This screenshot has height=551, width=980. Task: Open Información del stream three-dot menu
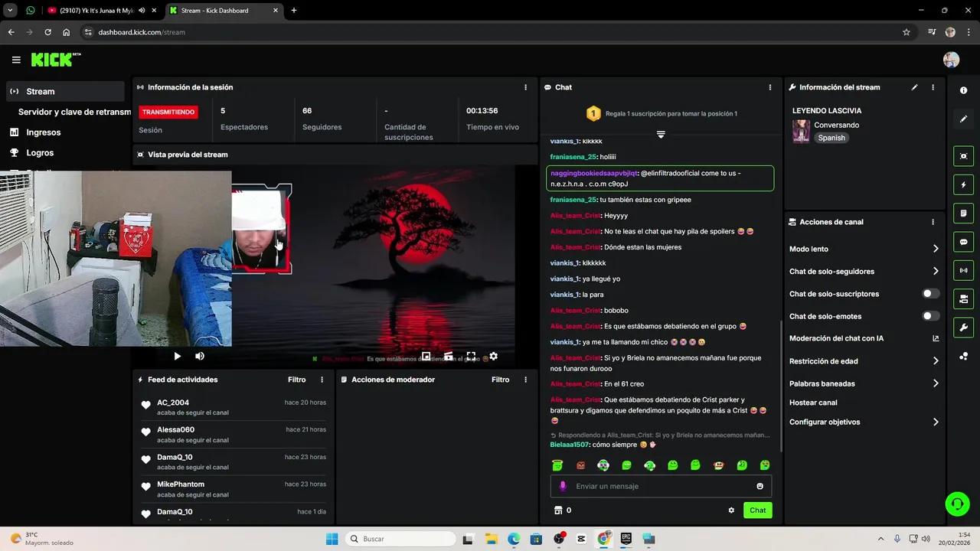click(x=933, y=87)
